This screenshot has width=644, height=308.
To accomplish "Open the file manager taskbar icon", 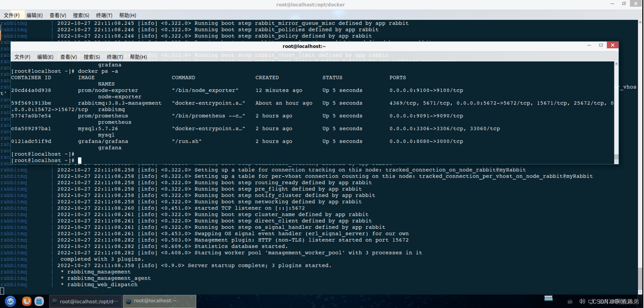I will click(39, 301).
